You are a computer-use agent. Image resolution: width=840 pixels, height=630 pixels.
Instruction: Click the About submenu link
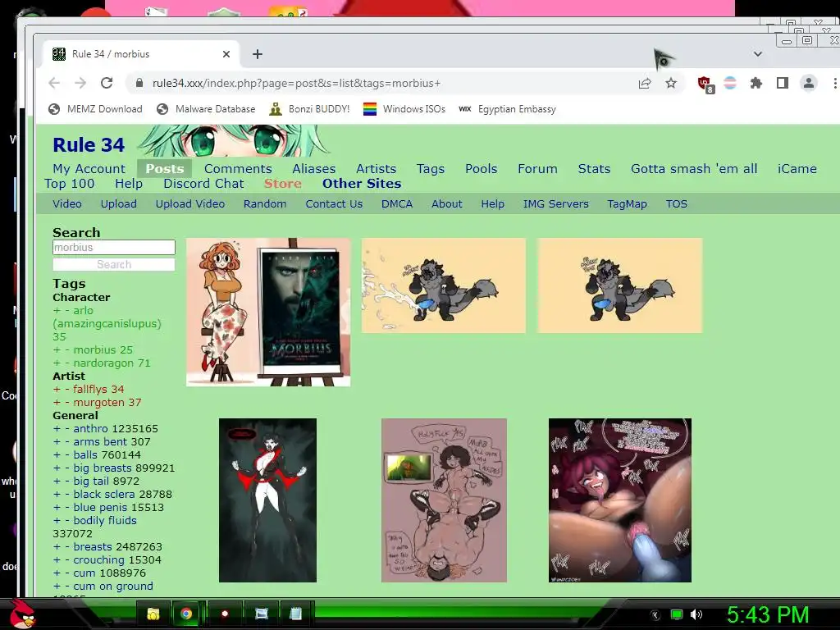point(447,204)
